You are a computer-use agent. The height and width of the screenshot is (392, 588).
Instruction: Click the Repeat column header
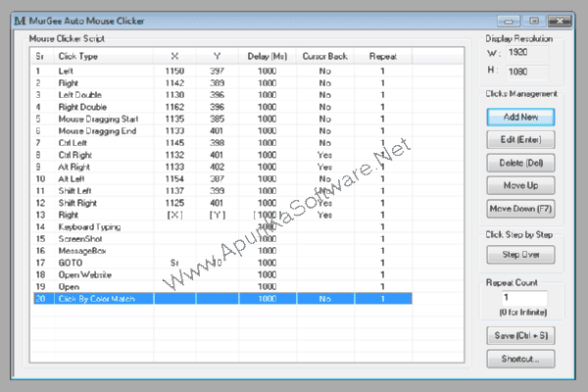click(x=383, y=56)
